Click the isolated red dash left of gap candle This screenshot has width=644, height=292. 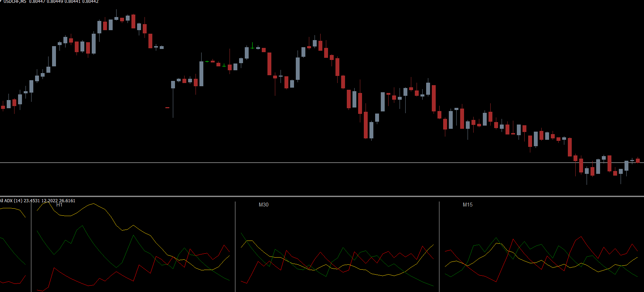pyautogui.click(x=167, y=108)
